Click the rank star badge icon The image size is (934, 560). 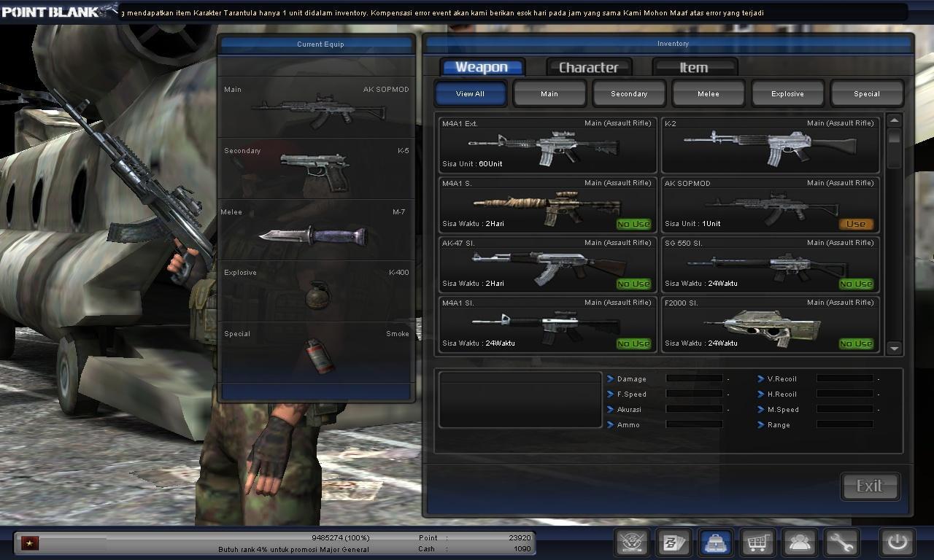click(30, 542)
